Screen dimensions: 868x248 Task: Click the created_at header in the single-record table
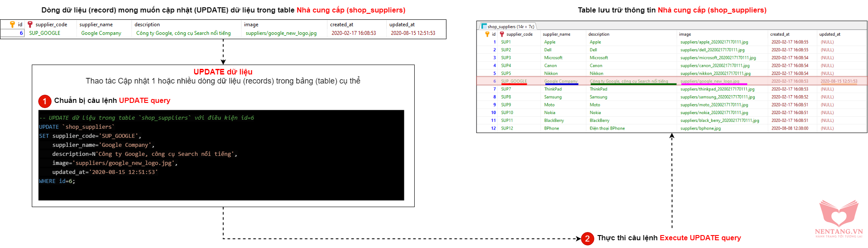341,25
